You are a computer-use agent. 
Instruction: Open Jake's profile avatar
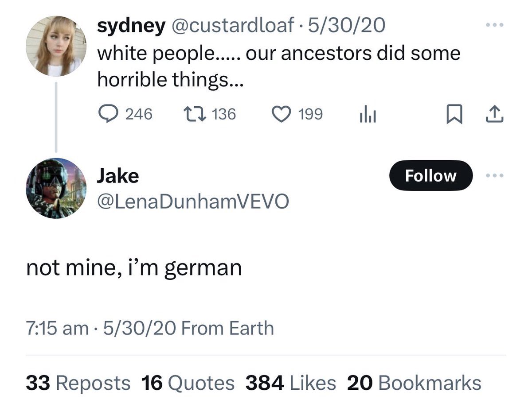pos(56,188)
